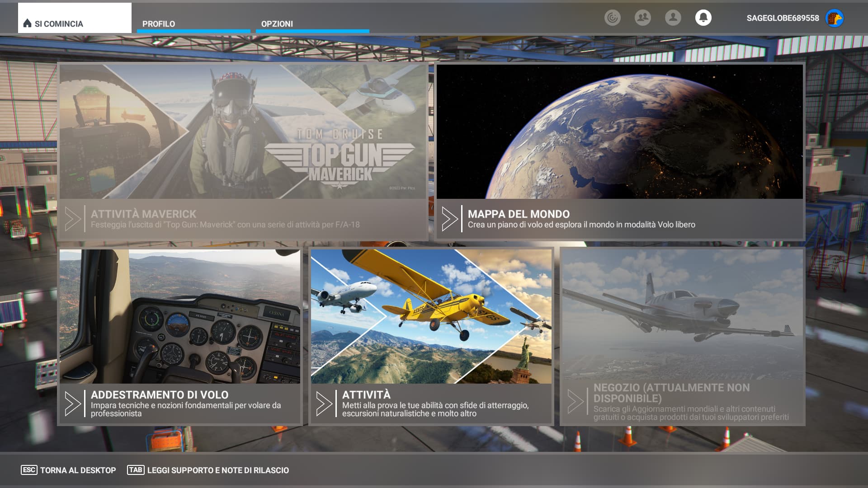Click the spiral activity icon in header
The width and height of the screenshot is (868, 488).
[x=612, y=18]
